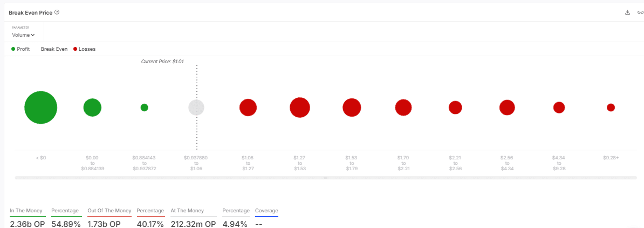Click the Out Of The Money label
Viewport: 644px width, 228px height.
pyautogui.click(x=109, y=211)
